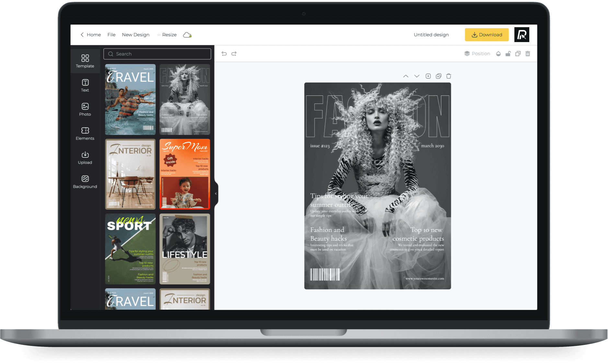Open the Position layers option
Image resolution: width=608 pixels, height=364 pixels.
(477, 54)
